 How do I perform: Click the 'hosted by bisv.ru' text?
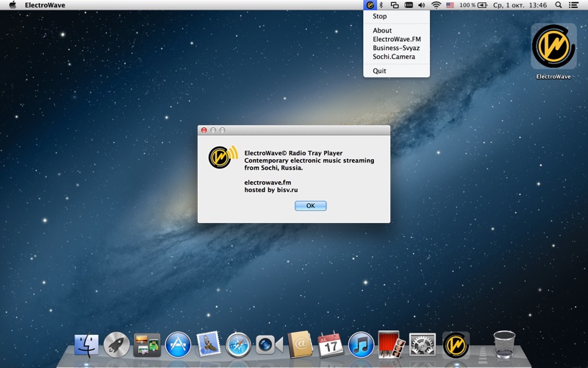(271, 190)
